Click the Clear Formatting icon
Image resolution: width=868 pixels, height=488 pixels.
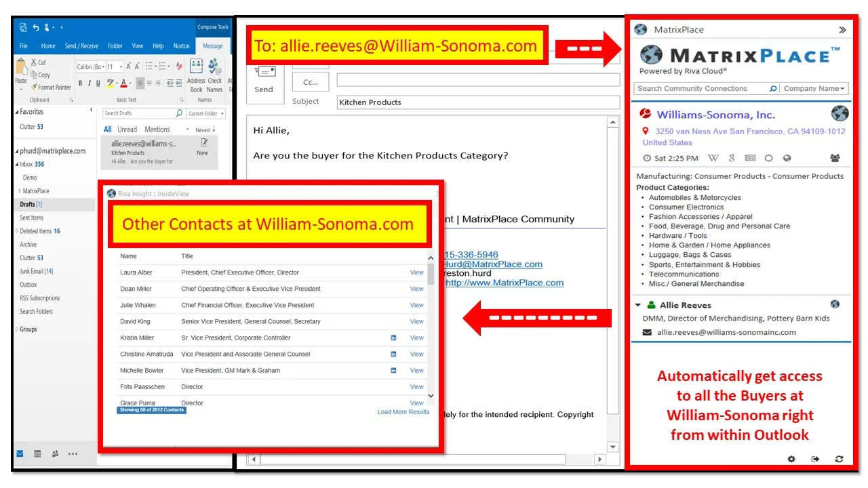pos(179,66)
